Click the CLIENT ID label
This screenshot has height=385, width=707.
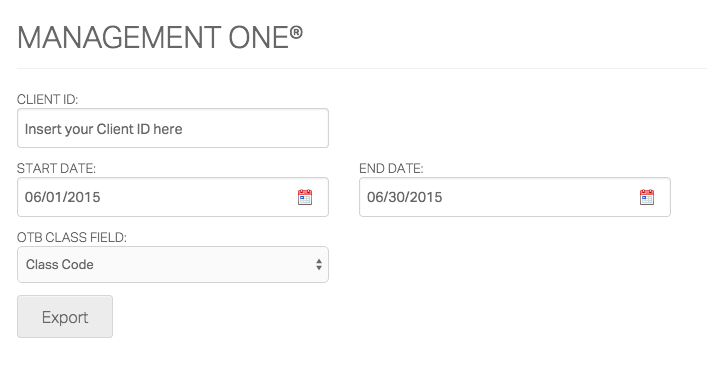tap(47, 99)
